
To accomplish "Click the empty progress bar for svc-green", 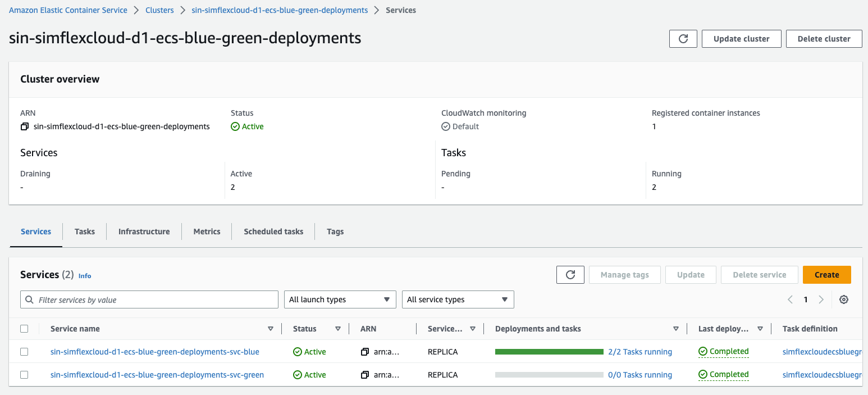I will point(549,375).
